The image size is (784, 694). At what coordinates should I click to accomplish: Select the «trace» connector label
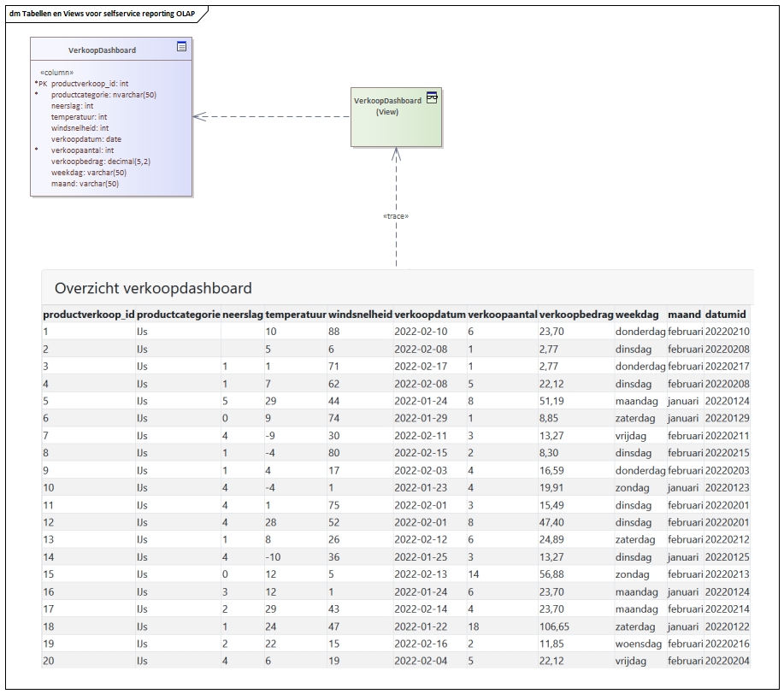pos(396,216)
